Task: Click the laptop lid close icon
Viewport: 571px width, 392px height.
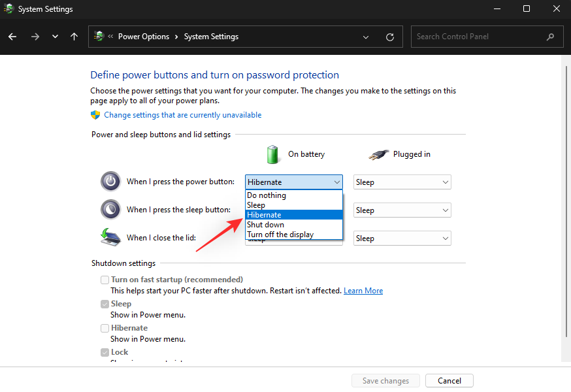Action: click(110, 237)
